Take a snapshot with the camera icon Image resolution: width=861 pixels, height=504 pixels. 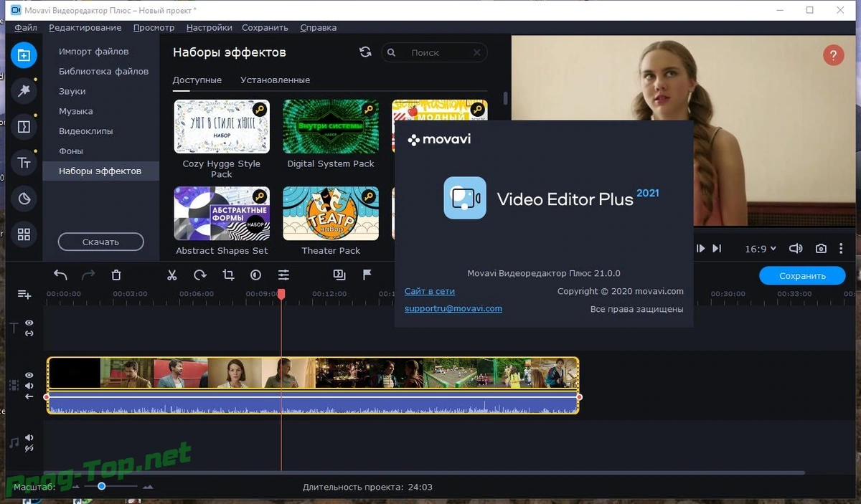(821, 249)
